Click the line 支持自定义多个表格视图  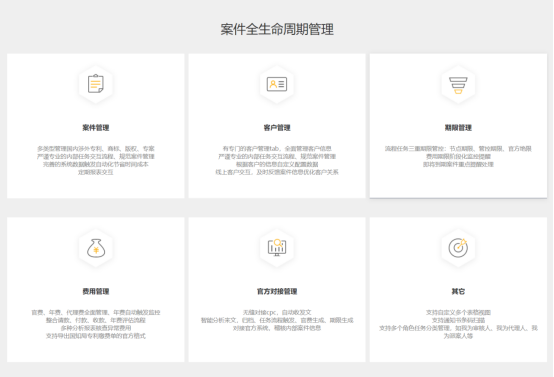458,312
